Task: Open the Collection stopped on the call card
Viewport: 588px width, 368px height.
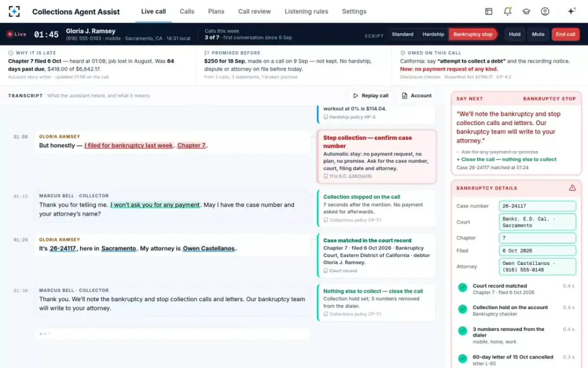Action: [x=376, y=209]
